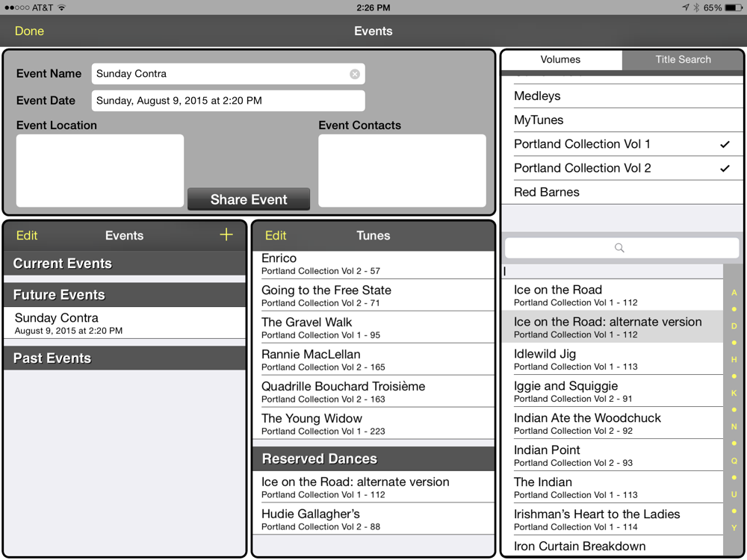
Task: Tap the Wi-Fi icon in the status bar
Action: coord(61,7)
